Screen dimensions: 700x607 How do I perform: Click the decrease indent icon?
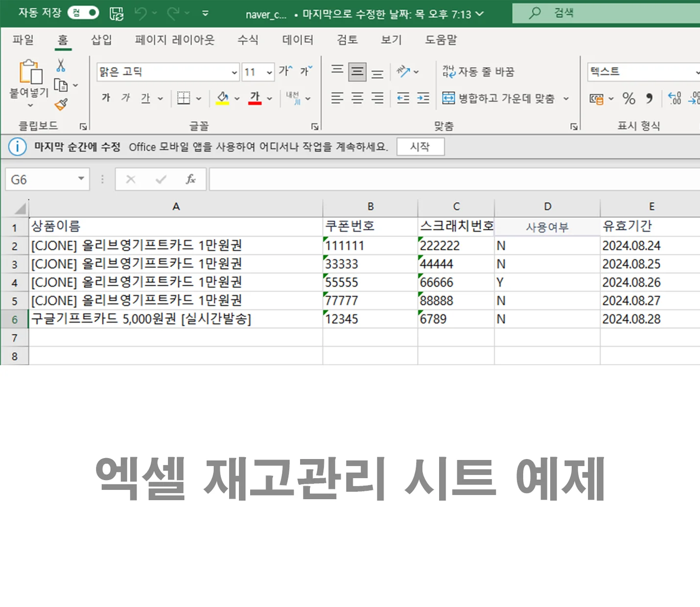click(x=403, y=98)
